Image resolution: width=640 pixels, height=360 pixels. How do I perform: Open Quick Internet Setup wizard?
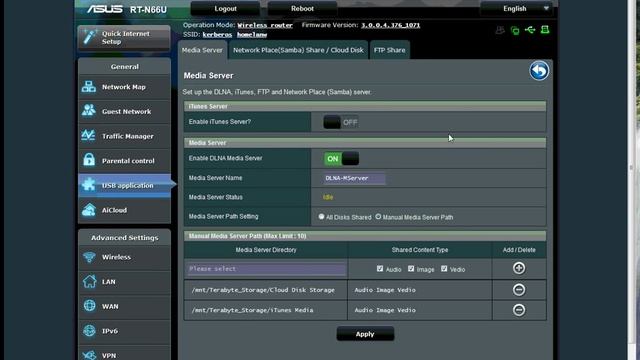point(124,38)
